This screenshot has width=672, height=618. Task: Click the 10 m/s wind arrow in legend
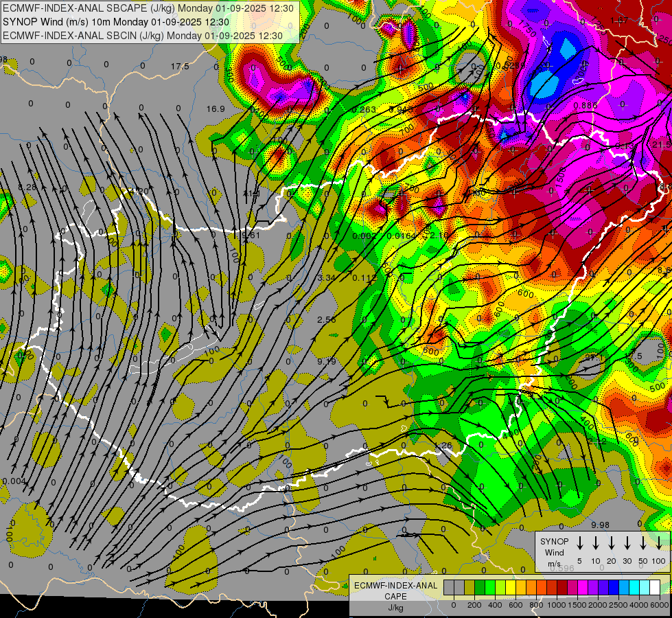point(596,543)
